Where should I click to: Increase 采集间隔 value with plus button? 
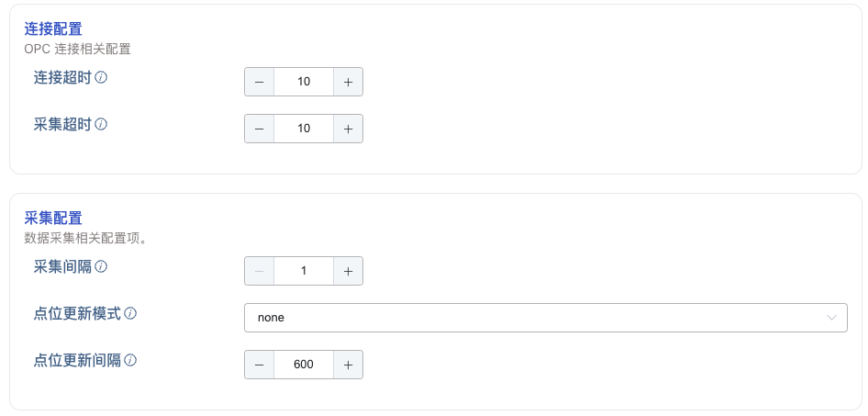pos(348,271)
